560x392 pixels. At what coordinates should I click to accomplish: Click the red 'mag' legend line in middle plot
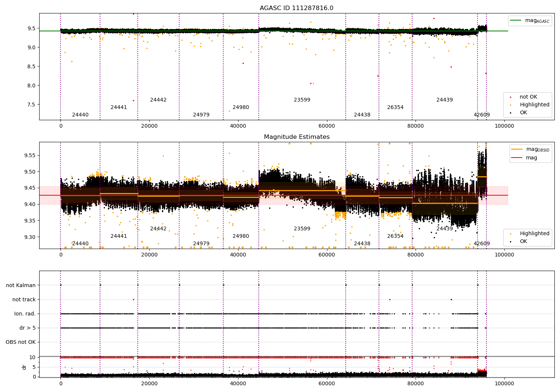[517, 158]
